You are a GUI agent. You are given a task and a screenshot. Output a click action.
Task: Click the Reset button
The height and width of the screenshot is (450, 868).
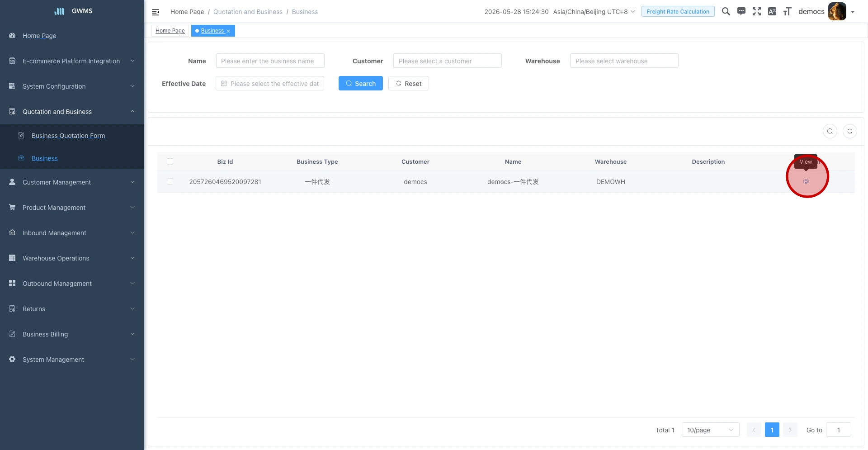[x=409, y=83]
